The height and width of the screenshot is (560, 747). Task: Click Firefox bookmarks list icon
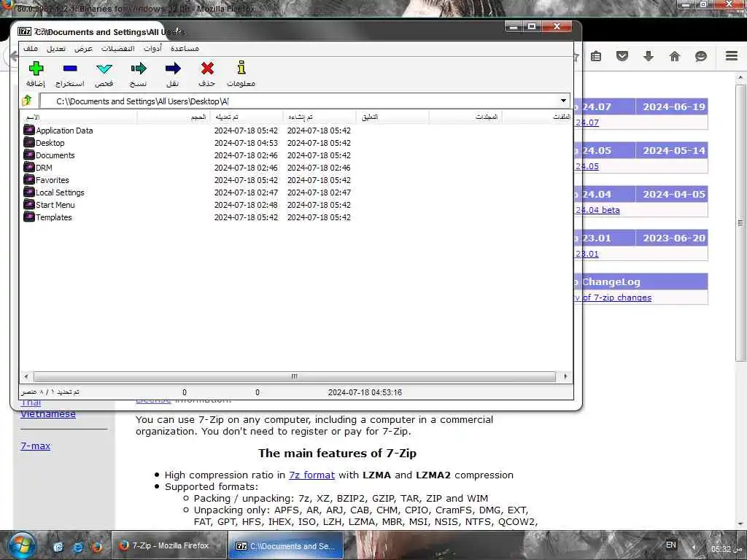click(596, 56)
